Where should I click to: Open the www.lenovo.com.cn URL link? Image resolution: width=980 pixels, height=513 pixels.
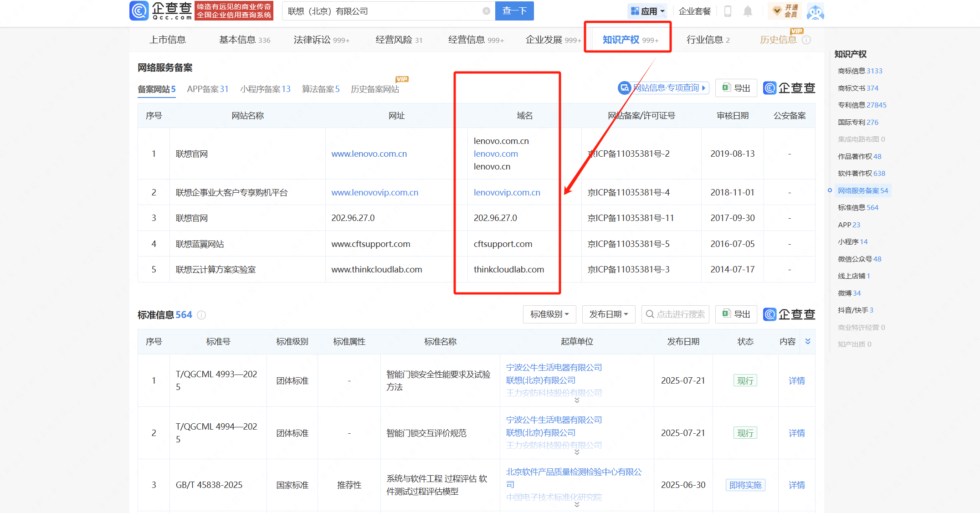point(369,154)
